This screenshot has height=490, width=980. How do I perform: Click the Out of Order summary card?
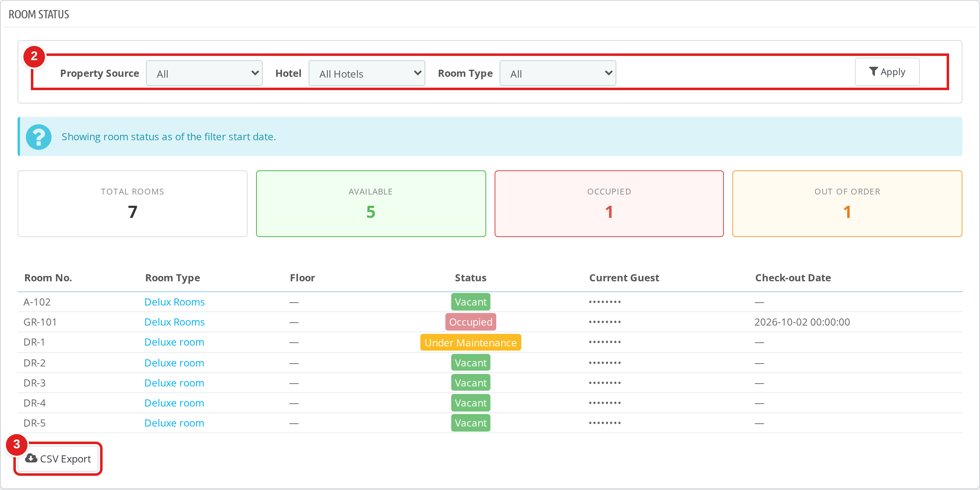tap(847, 204)
